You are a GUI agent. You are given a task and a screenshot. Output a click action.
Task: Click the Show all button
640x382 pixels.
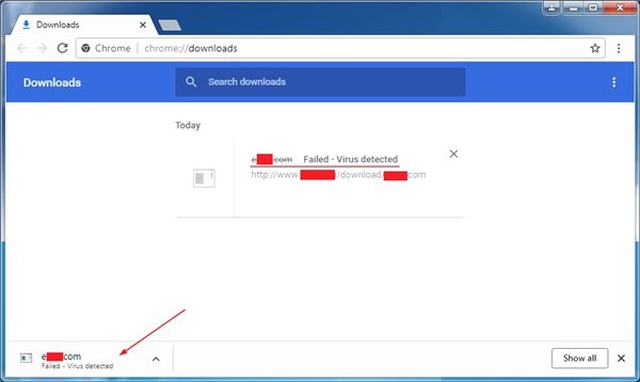580,358
